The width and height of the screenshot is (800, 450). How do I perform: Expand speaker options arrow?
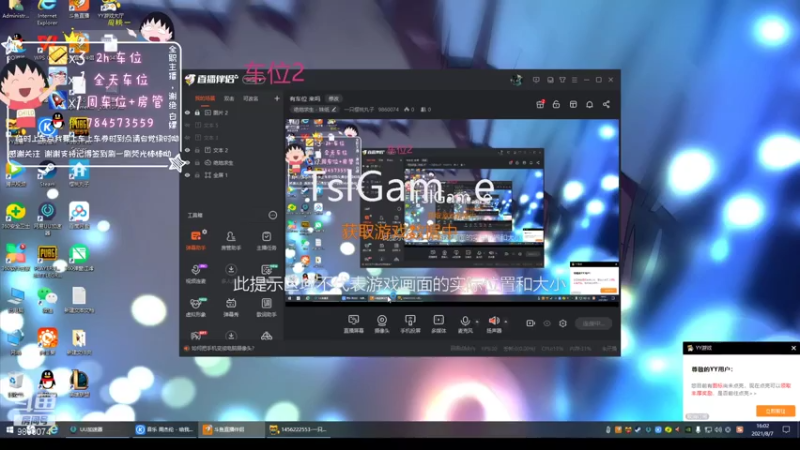tap(506, 321)
